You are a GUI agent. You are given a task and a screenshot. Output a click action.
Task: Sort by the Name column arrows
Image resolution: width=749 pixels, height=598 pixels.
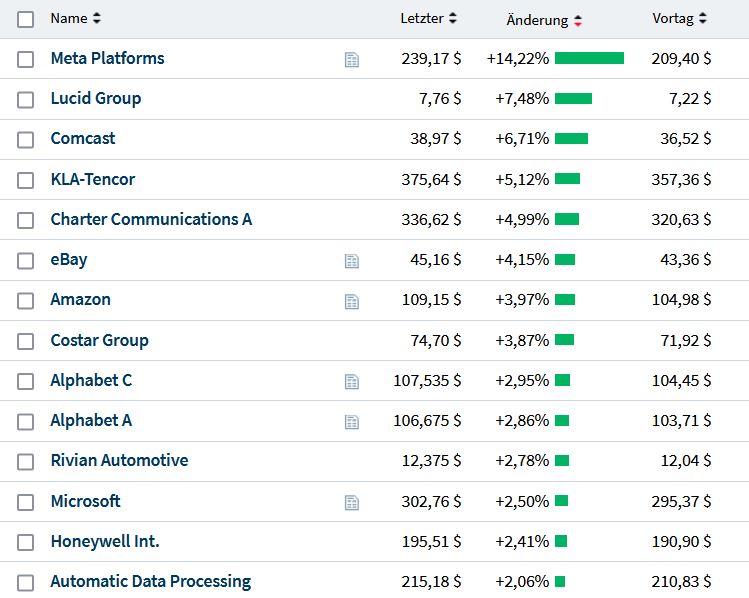97,18
